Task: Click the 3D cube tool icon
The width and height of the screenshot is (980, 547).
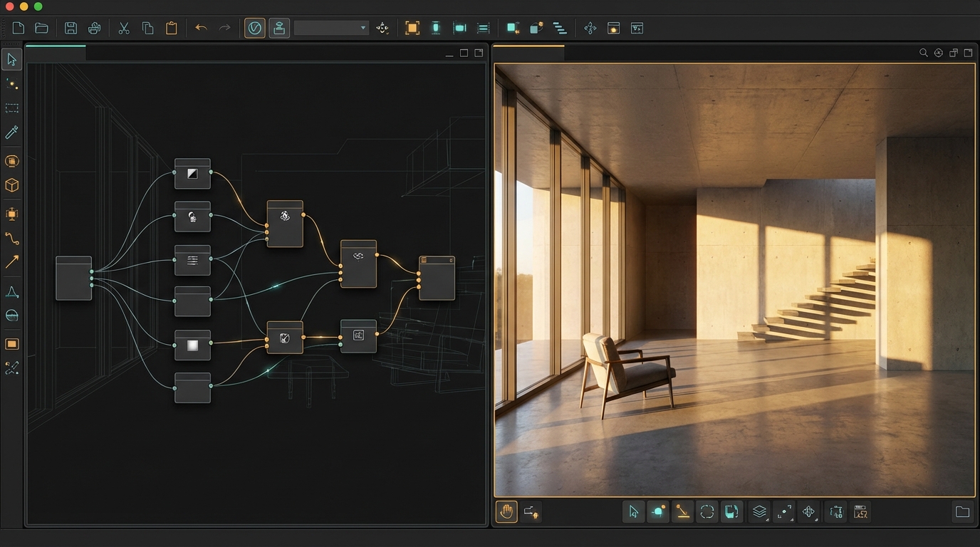Action: click(x=12, y=185)
